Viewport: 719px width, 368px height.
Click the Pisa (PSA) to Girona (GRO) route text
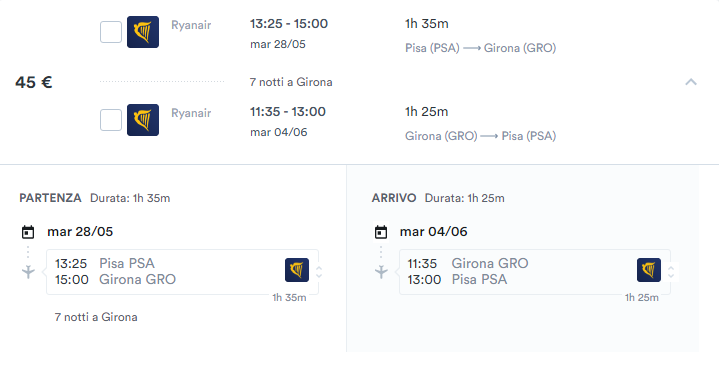[x=481, y=48]
